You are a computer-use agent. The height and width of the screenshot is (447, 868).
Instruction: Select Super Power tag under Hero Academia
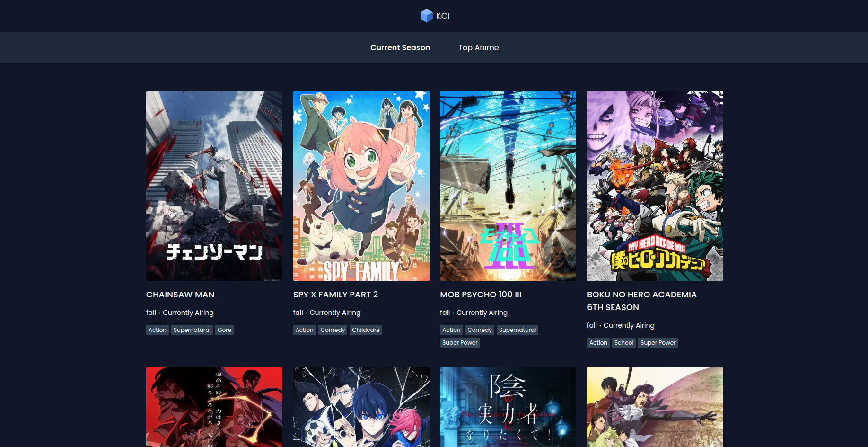(x=658, y=343)
